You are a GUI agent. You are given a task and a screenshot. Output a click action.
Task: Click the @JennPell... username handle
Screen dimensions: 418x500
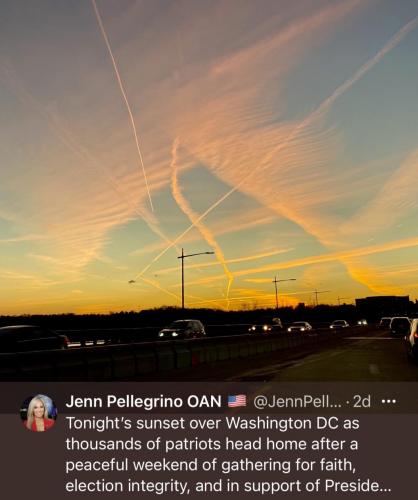(298, 402)
